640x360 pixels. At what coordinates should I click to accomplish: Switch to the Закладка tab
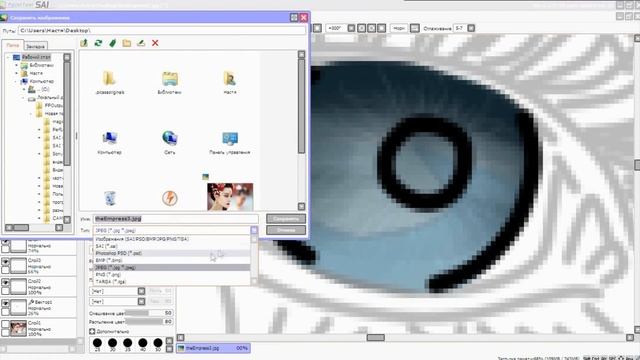tap(35, 46)
